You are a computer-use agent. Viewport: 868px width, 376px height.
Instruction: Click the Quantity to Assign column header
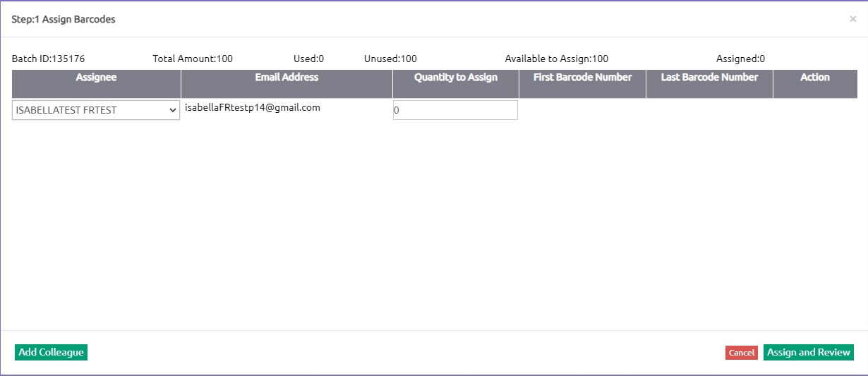(x=455, y=78)
